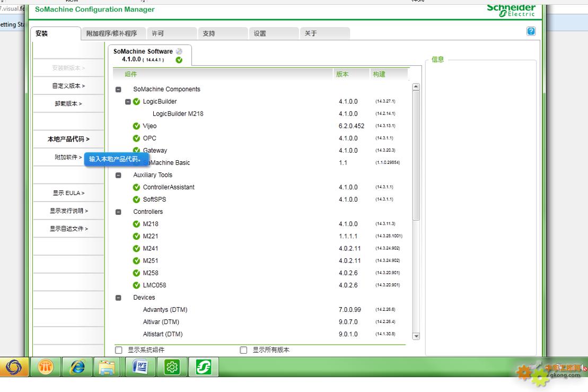Click the 版本 column header
This screenshot has height=392, width=588.
352,74
